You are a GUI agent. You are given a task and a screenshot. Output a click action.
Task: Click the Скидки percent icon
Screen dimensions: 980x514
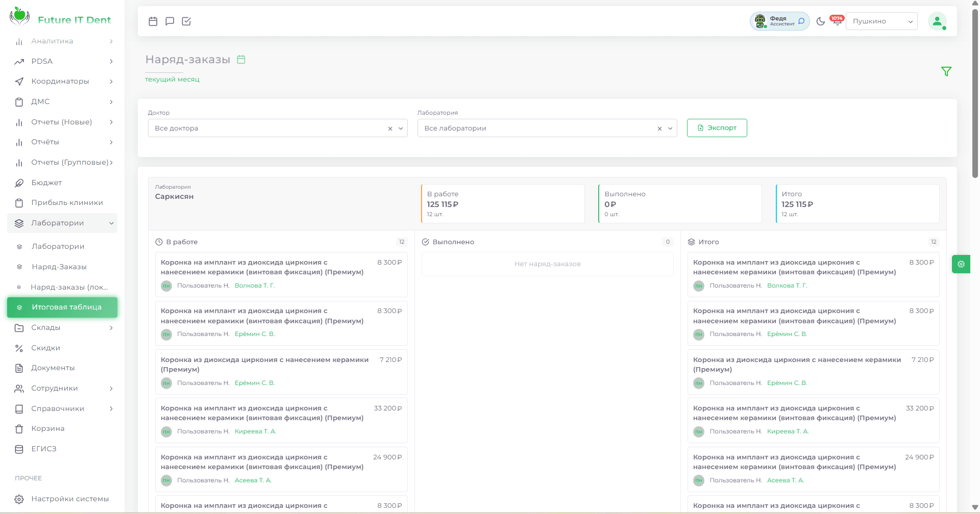click(19, 348)
